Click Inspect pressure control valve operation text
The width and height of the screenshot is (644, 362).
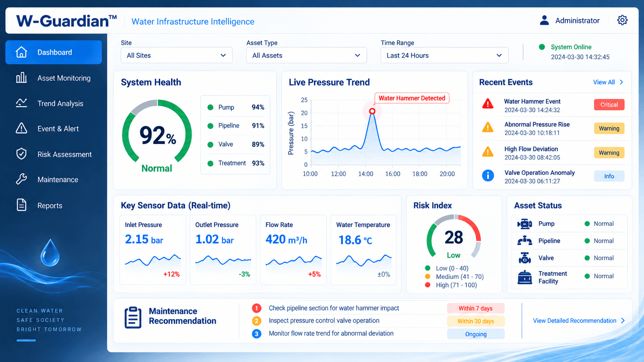(x=324, y=320)
